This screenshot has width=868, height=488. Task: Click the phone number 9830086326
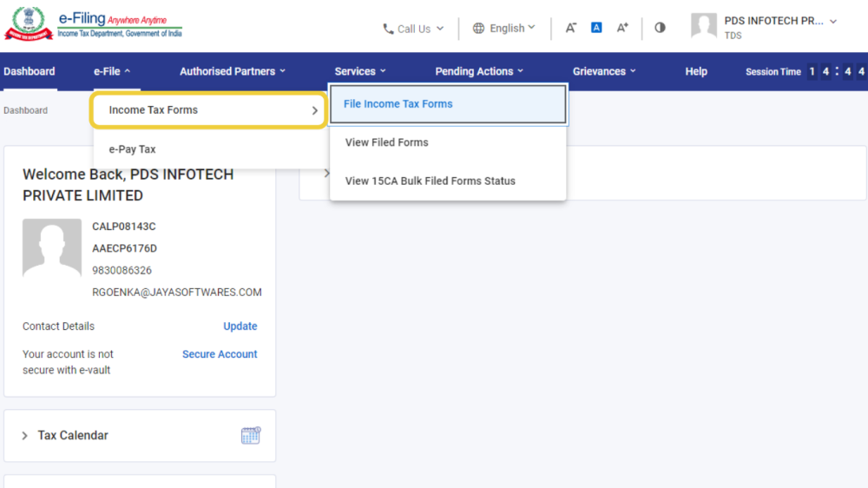tap(122, 270)
